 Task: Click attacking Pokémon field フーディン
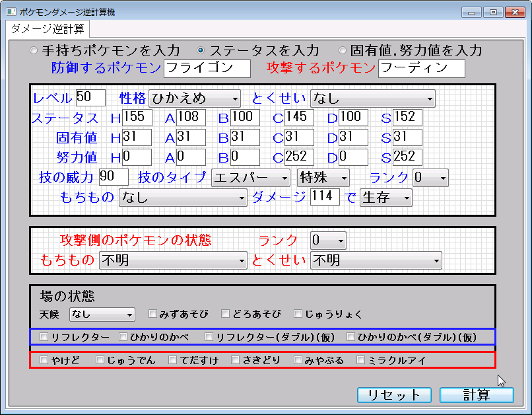click(x=421, y=69)
